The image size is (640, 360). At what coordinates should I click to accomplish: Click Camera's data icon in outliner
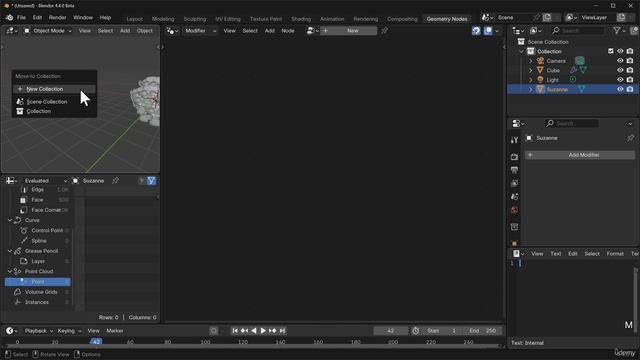(x=580, y=61)
